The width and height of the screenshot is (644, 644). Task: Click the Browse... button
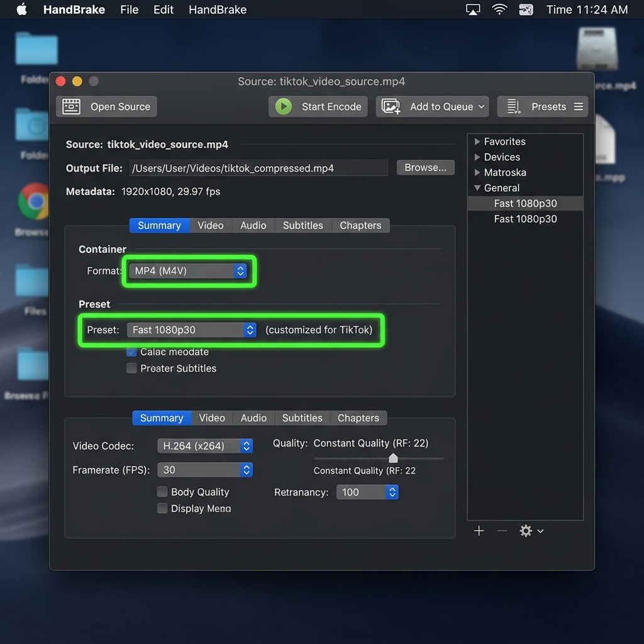click(x=426, y=167)
